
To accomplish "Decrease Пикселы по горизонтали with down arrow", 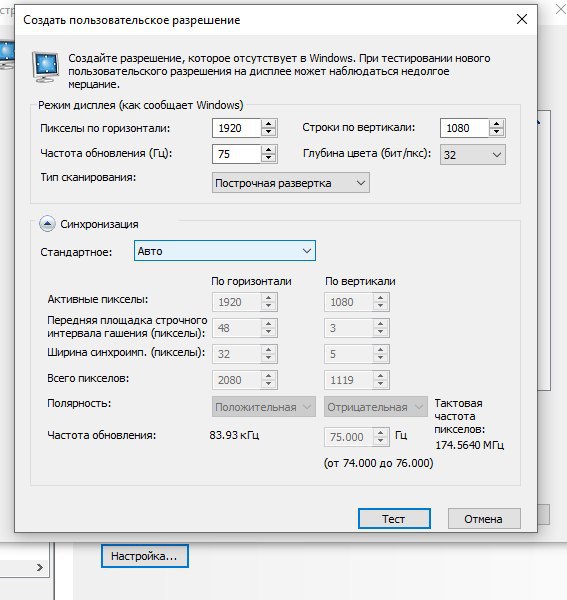I will point(269,132).
